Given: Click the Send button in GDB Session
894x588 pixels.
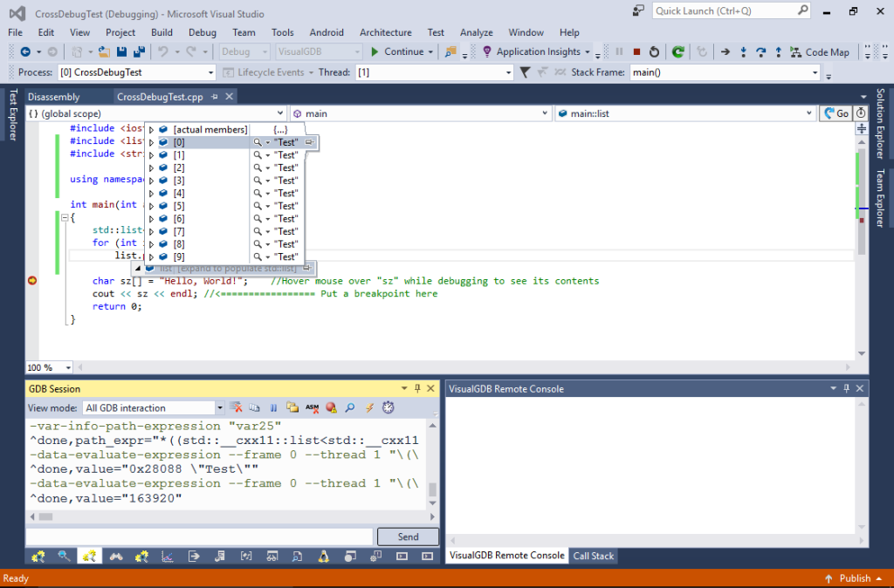Looking at the screenshot, I should click(408, 537).
